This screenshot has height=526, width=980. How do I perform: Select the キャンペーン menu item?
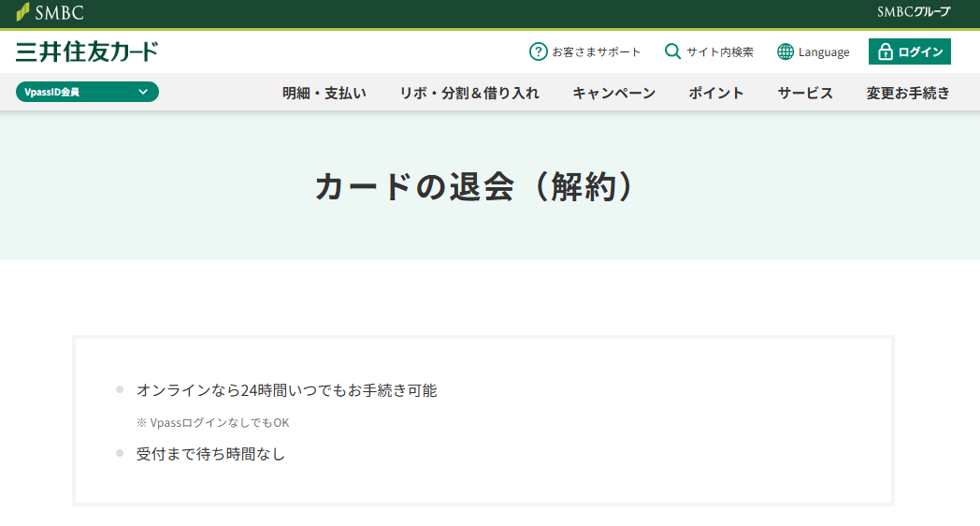pyautogui.click(x=613, y=93)
